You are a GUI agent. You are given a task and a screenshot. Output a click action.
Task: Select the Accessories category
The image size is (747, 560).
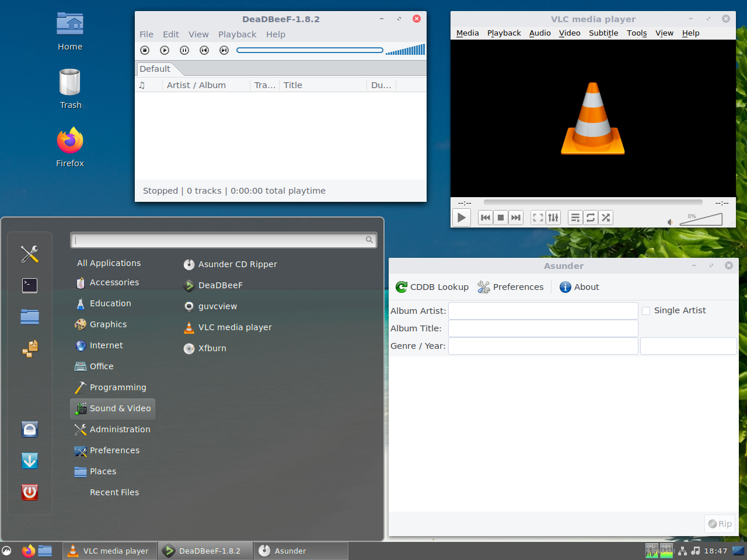coord(107,282)
